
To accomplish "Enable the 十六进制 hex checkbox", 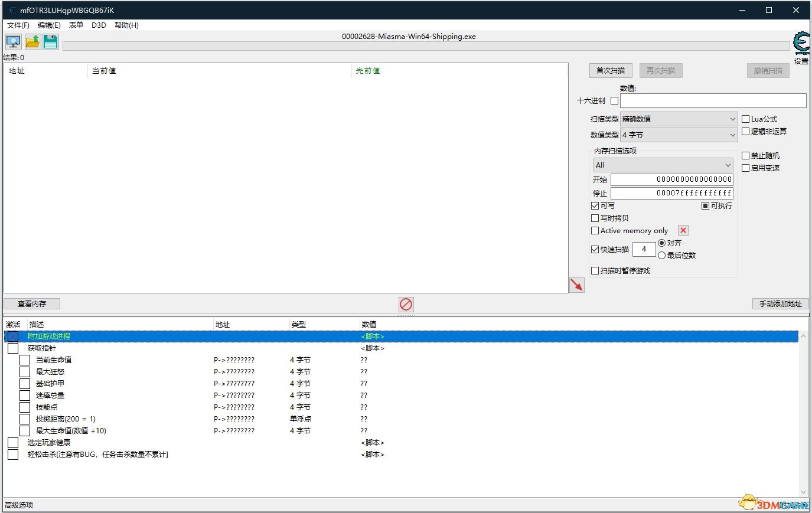I will coord(615,100).
